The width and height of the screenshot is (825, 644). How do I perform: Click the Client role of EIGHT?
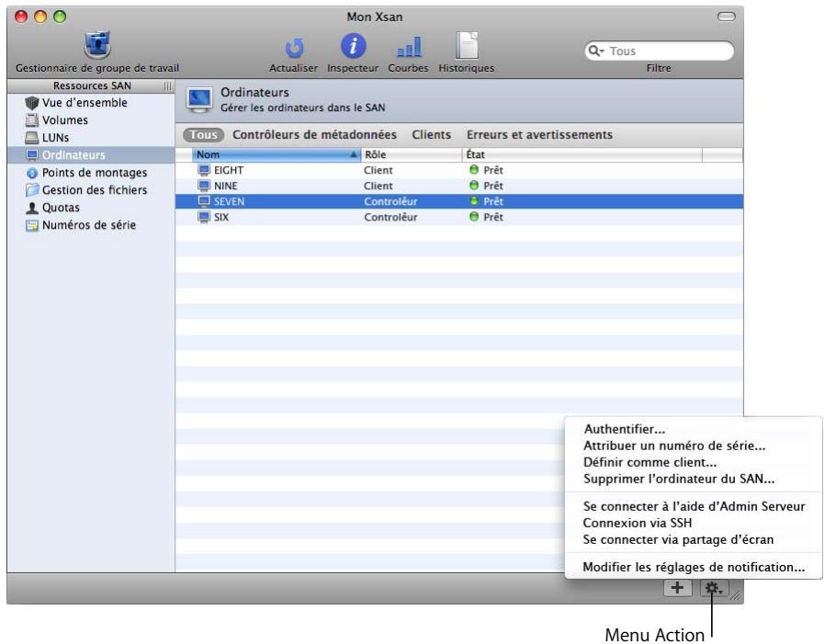click(x=378, y=170)
